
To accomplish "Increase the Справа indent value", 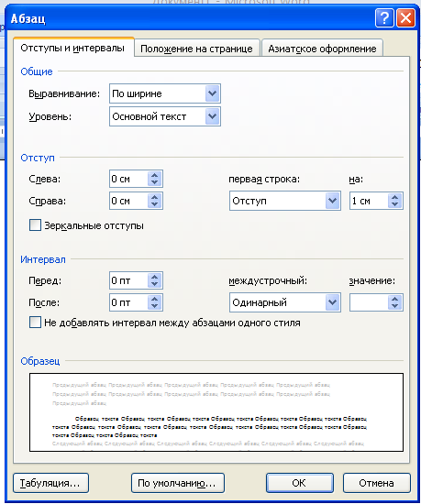I will point(154,197).
